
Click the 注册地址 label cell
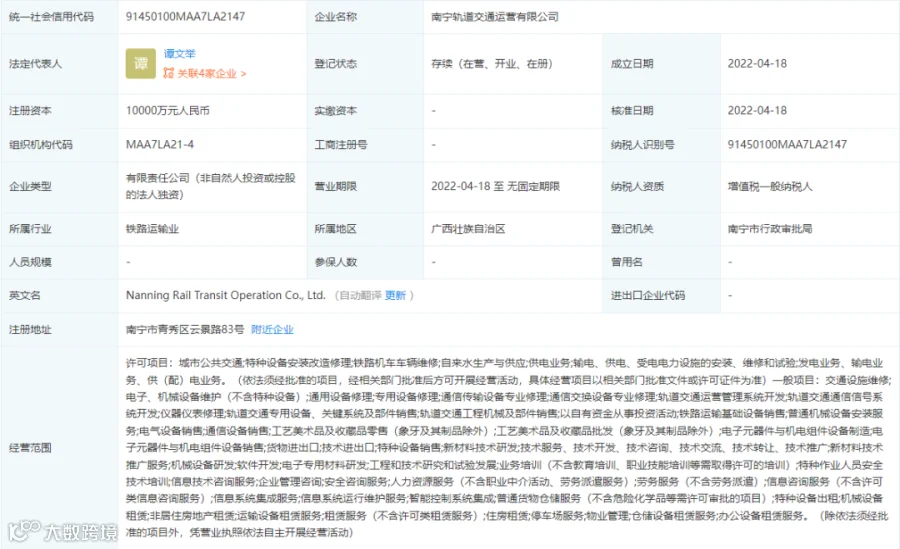click(x=60, y=330)
